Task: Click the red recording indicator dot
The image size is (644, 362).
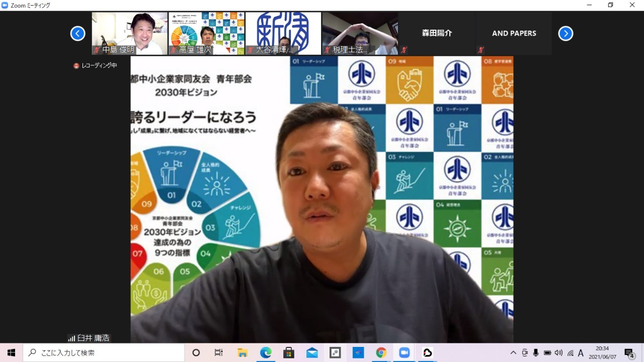Action: pos(76,65)
